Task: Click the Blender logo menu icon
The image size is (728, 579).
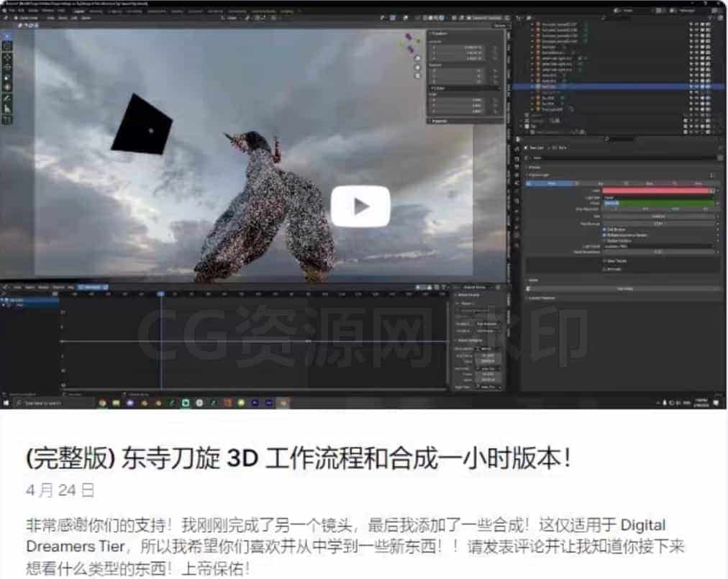Action: point(4,10)
